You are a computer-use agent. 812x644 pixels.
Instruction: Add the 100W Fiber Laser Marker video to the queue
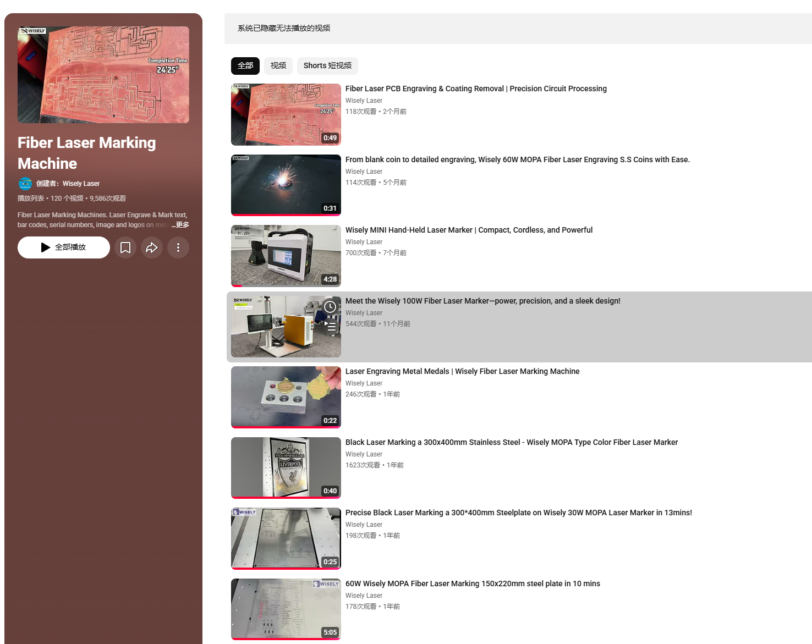coord(330,326)
